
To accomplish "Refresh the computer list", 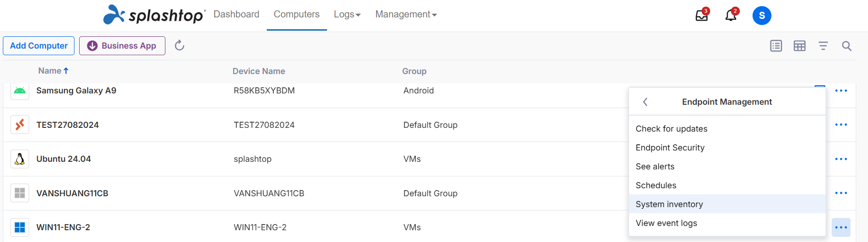I will click(x=180, y=45).
